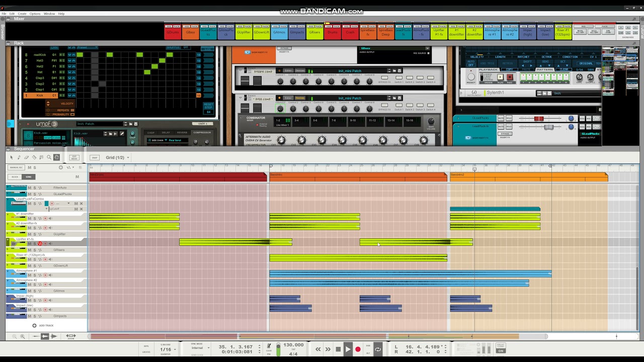Click the IntroDrums clip in blocks lane

(x=178, y=176)
